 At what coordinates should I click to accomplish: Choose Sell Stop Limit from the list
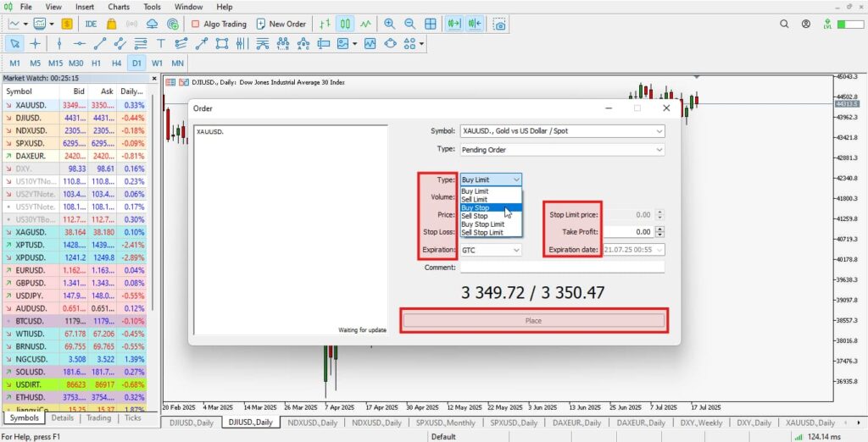482,232
